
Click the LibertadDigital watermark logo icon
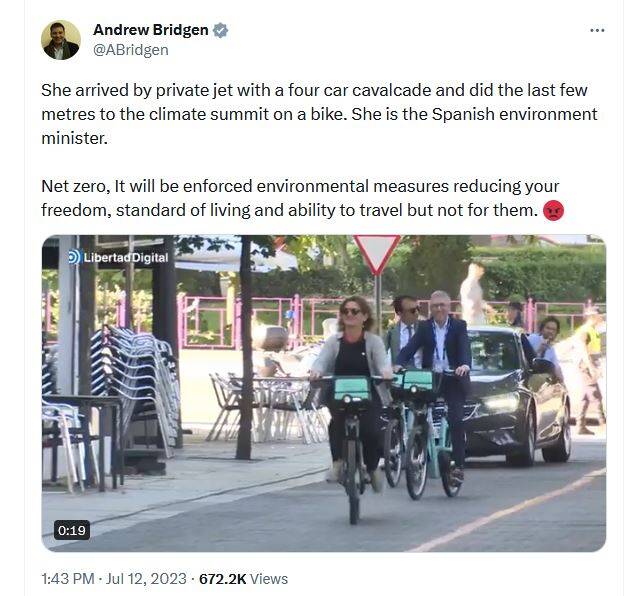(74, 257)
